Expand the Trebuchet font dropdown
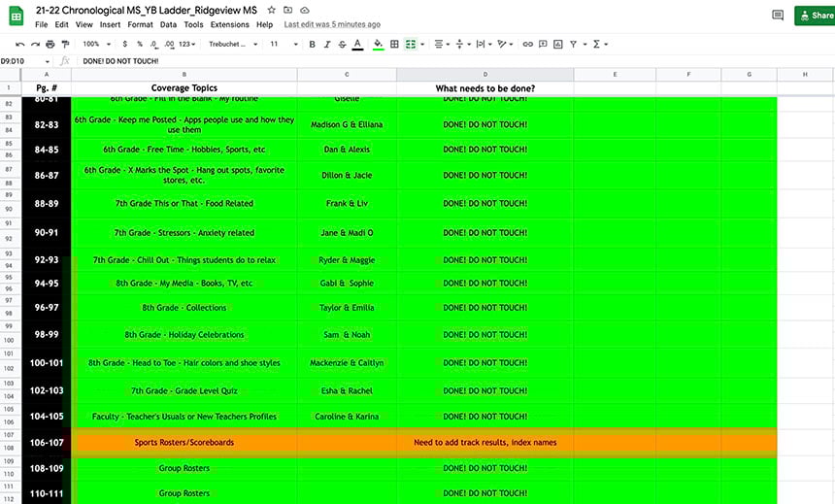 pyautogui.click(x=233, y=44)
